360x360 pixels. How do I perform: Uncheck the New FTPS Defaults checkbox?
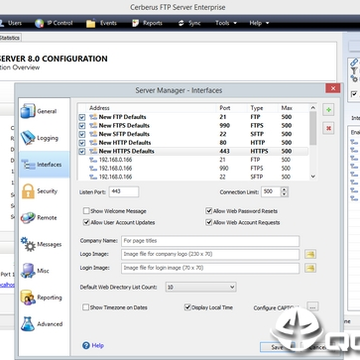tap(82, 126)
